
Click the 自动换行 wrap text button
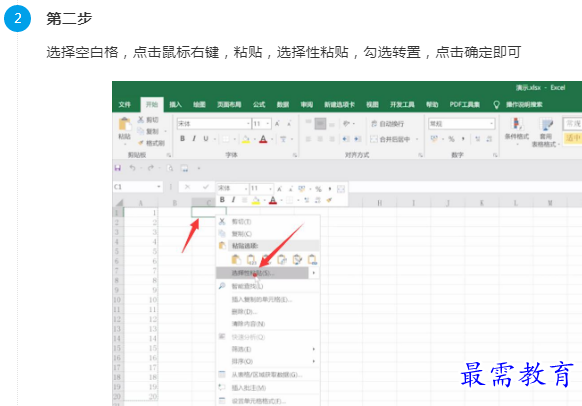click(388, 124)
